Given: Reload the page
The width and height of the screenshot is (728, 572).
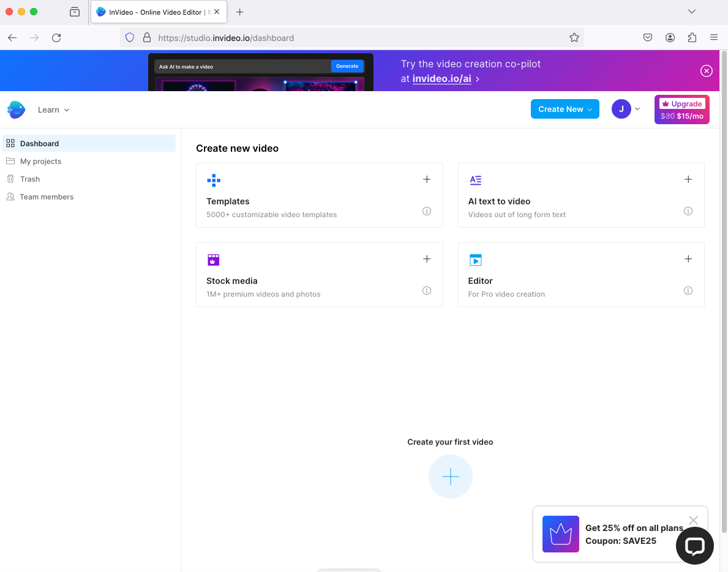Looking at the screenshot, I should 56,38.
